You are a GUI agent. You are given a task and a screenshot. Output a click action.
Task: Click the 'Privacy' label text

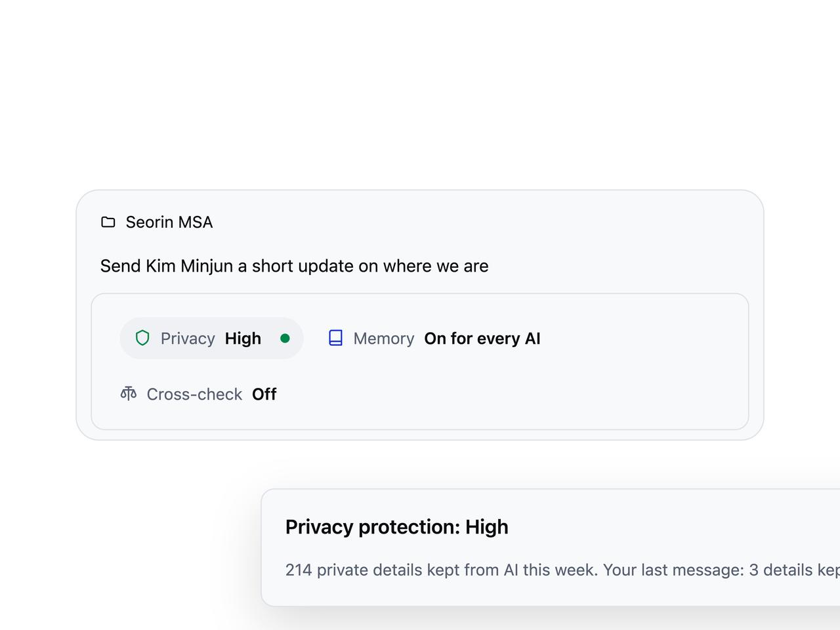(188, 339)
